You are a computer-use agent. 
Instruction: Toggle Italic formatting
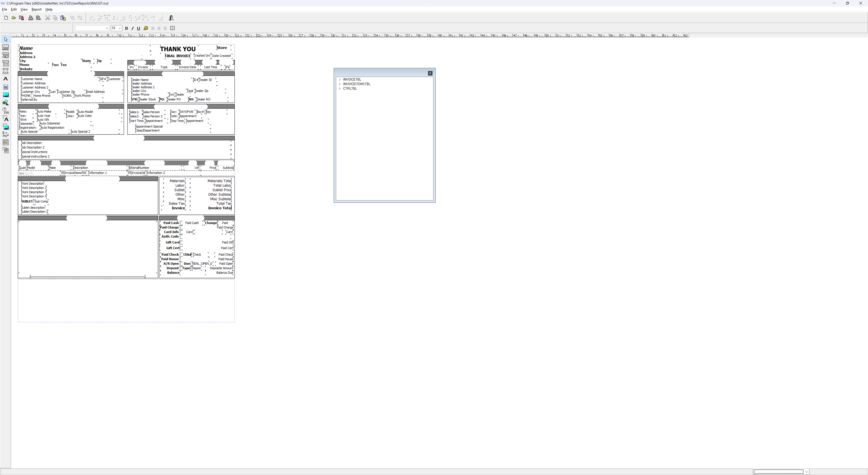[x=132, y=28]
